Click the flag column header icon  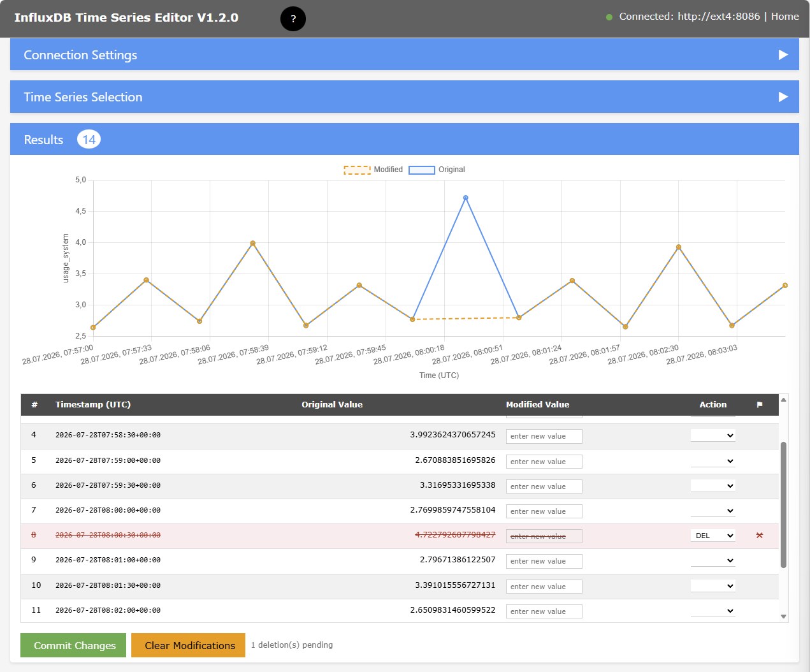[760, 405]
